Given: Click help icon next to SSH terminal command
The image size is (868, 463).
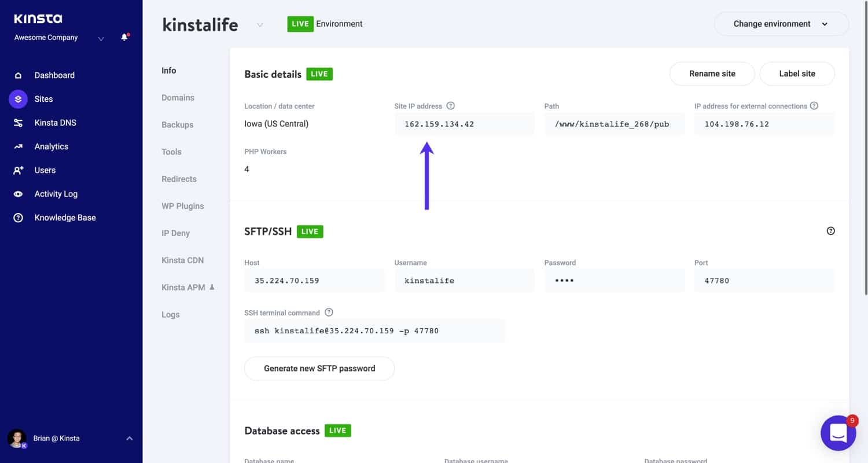Looking at the screenshot, I should (329, 313).
